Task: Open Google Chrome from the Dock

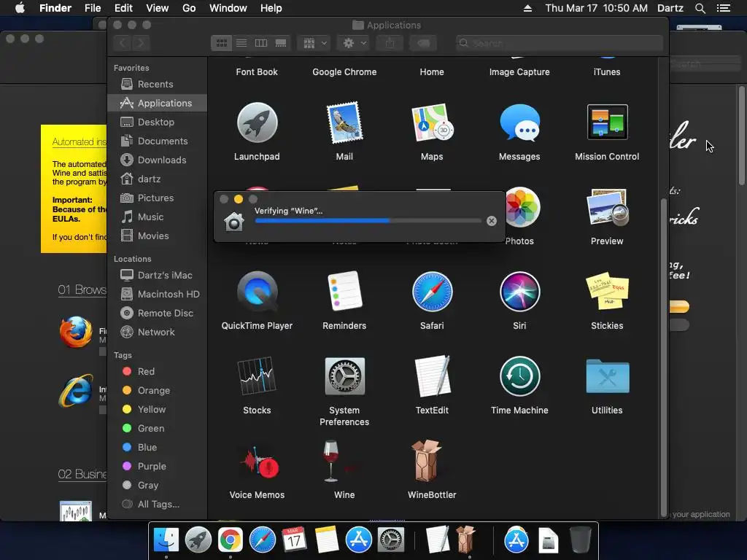Action: point(230,540)
